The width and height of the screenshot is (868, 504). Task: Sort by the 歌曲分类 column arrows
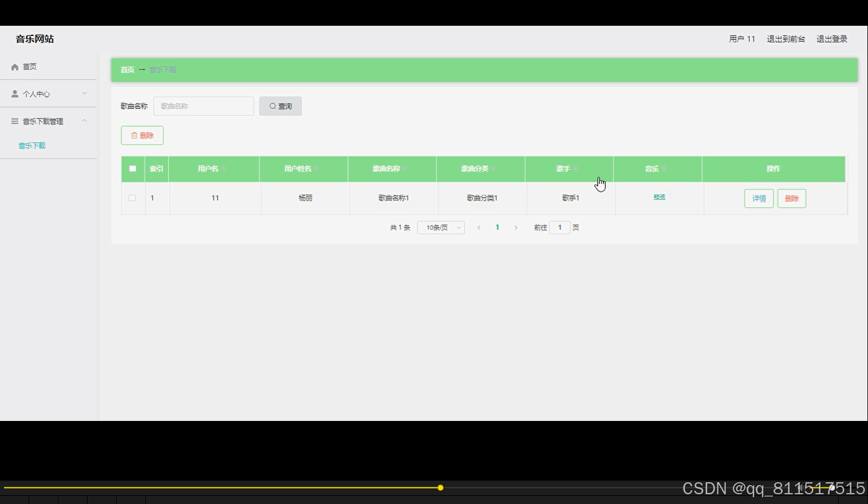tap(494, 169)
